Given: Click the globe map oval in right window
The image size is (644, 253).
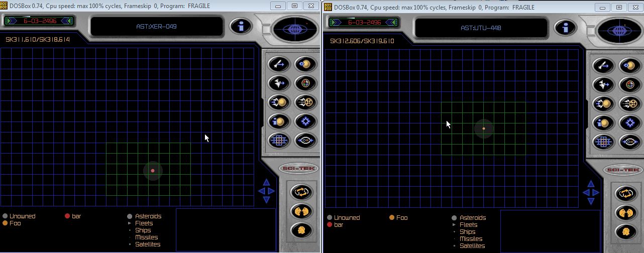Looking at the screenshot, I should (618, 31).
